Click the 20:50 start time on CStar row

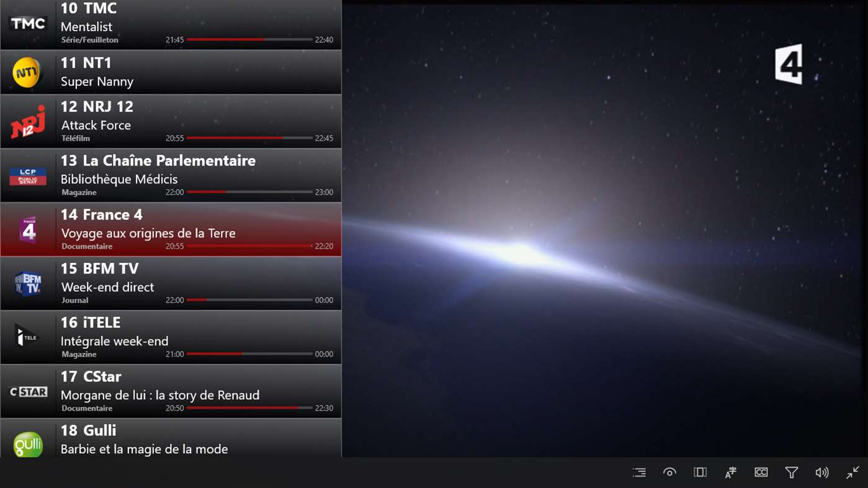click(175, 408)
